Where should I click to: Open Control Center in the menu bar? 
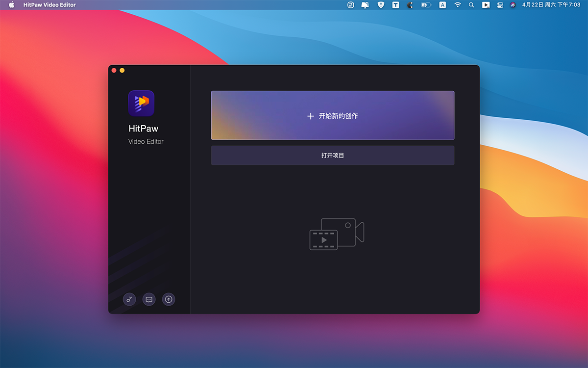pos(500,5)
